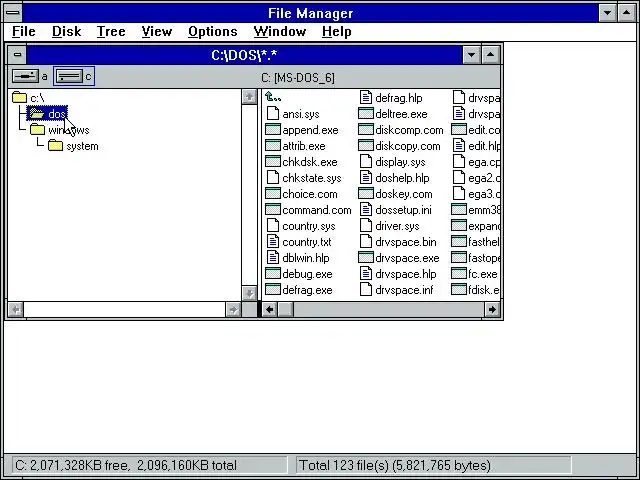Select dblwin.hlp help file icon
Viewport: 640px width, 480px height.
coord(273,258)
